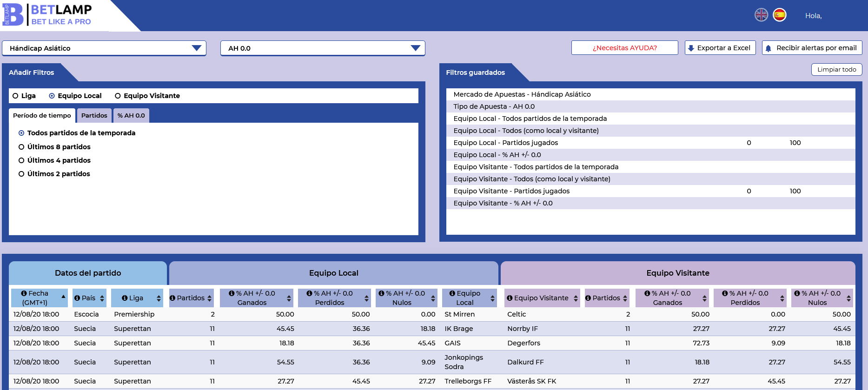Click download arrow on Exportar a Excel
This screenshot has width=868, height=390.
tap(691, 48)
